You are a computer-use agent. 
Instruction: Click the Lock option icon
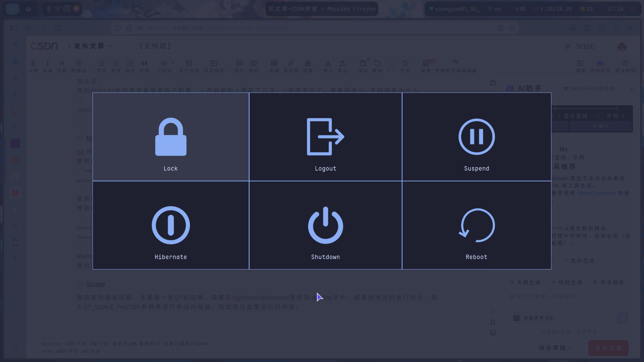coord(171,137)
